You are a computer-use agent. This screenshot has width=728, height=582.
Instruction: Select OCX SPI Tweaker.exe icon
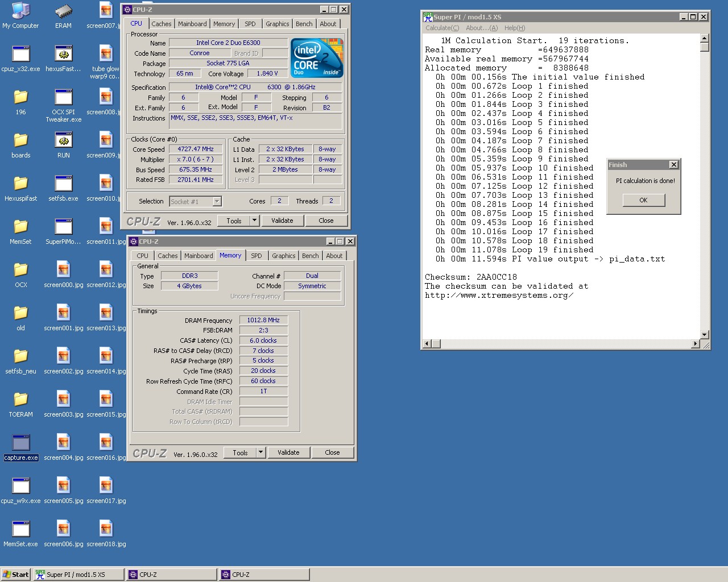click(x=63, y=106)
